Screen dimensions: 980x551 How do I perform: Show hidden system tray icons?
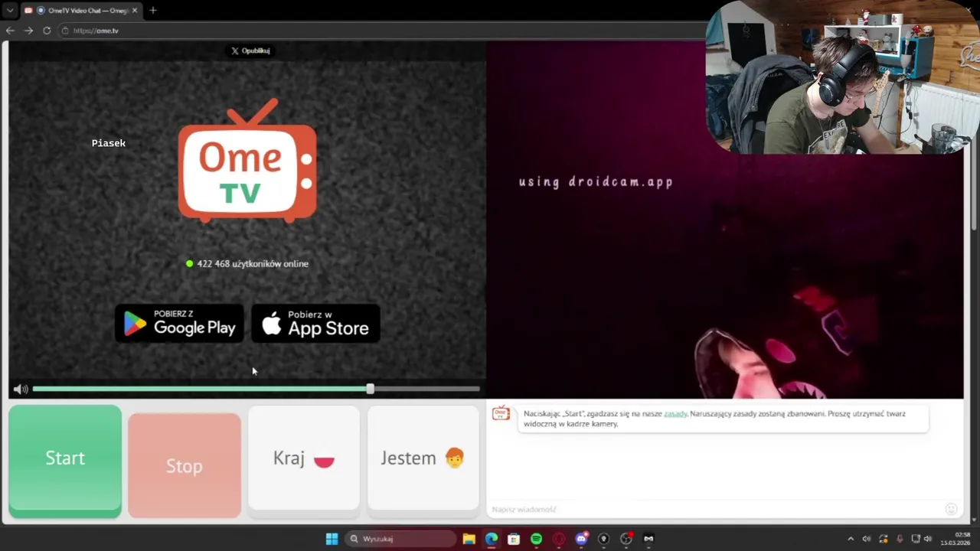851,539
